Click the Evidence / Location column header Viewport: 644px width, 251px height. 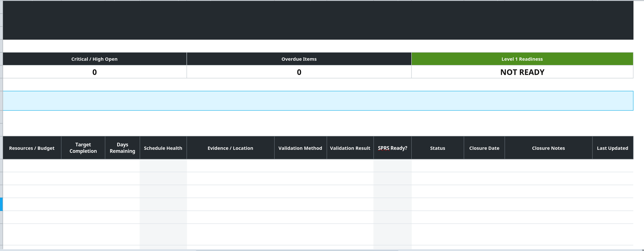click(x=230, y=148)
